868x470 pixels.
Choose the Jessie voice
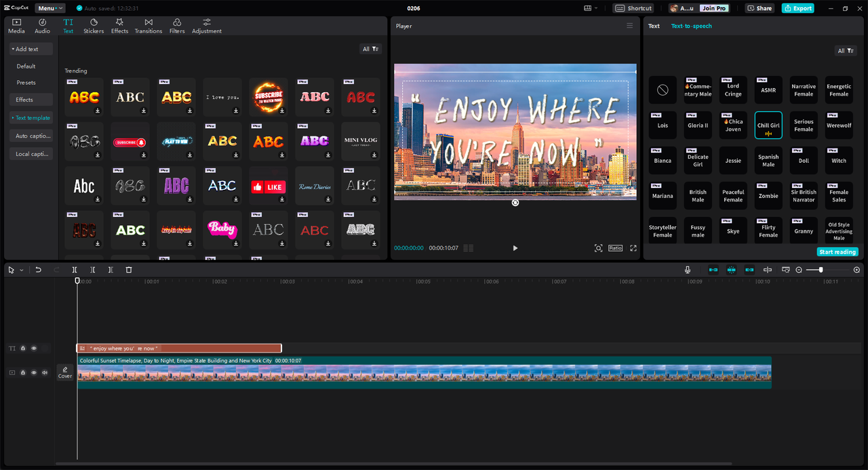733,161
